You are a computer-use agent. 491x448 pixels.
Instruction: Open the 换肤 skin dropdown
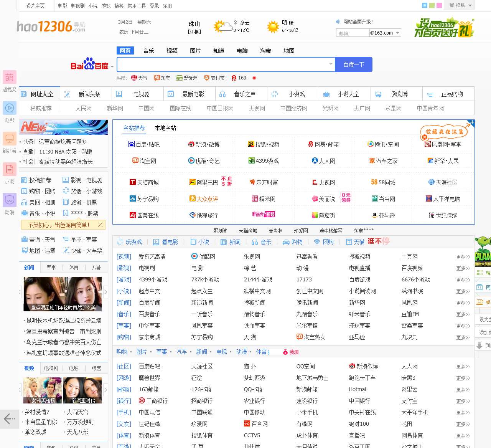[x=460, y=5]
